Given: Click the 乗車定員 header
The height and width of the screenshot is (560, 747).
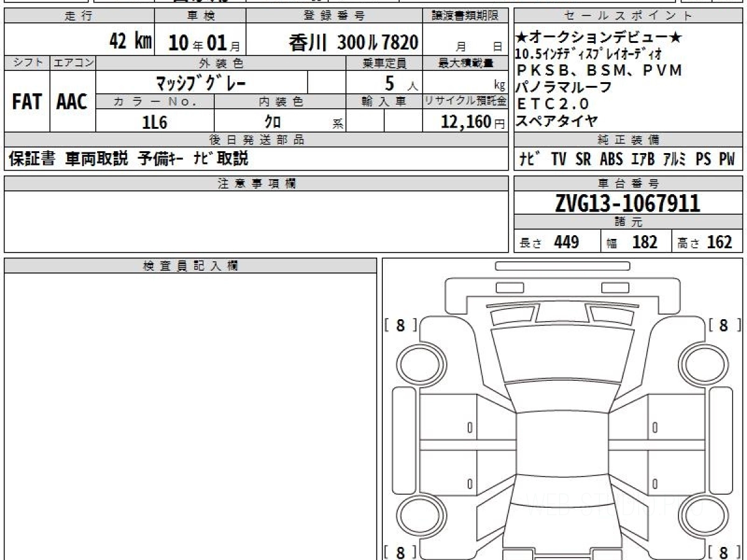Looking at the screenshot, I should click(x=384, y=63).
